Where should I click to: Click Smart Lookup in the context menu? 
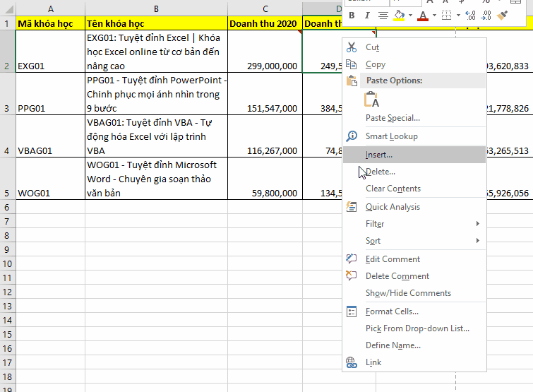coord(391,136)
